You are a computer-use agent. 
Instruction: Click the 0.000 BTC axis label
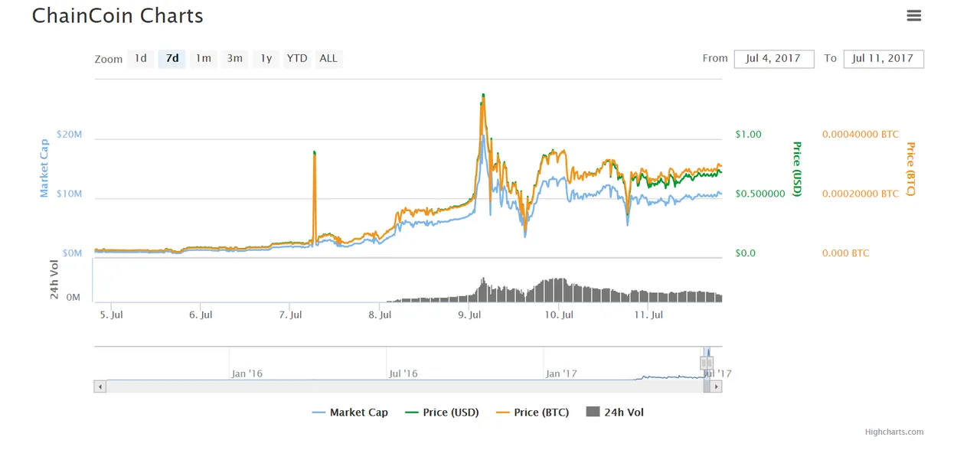tap(845, 253)
